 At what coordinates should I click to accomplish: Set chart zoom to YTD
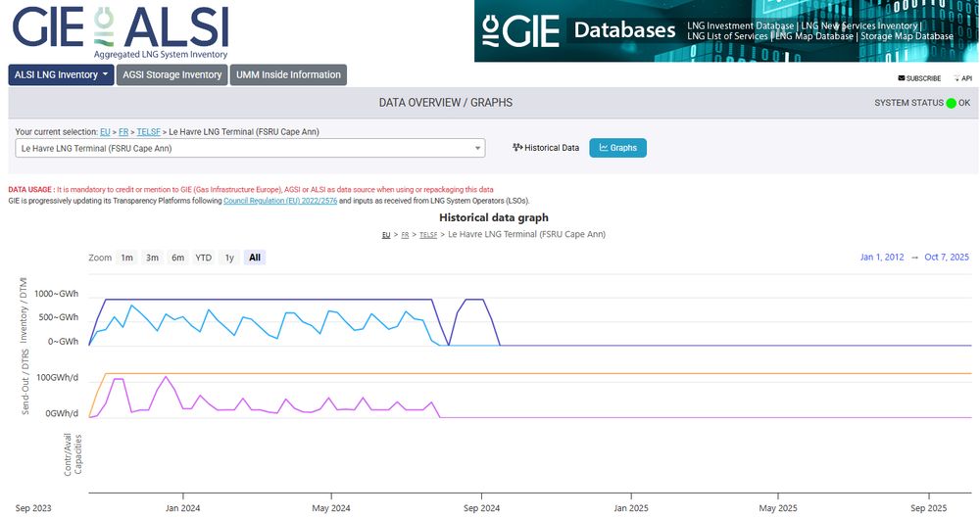(x=203, y=258)
